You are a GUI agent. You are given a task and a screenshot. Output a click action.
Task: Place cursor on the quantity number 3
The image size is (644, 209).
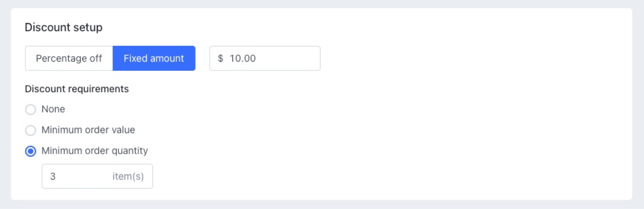pos(53,176)
